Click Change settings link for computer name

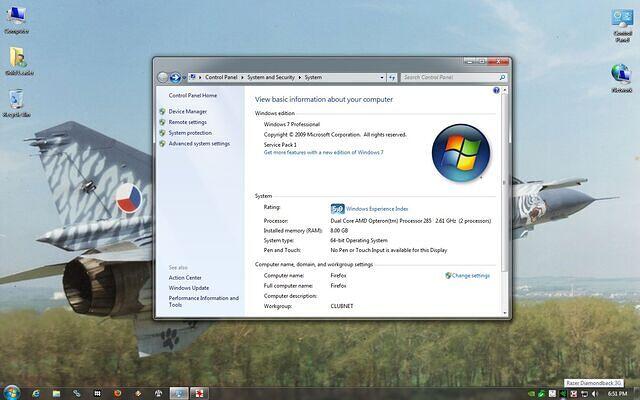click(470, 275)
